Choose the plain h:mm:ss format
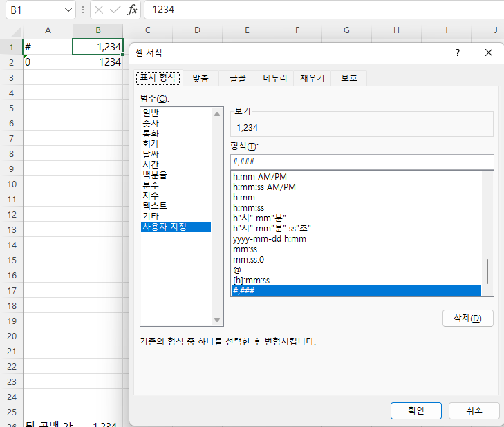Screen dimensions: 504x427 [356, 208]
